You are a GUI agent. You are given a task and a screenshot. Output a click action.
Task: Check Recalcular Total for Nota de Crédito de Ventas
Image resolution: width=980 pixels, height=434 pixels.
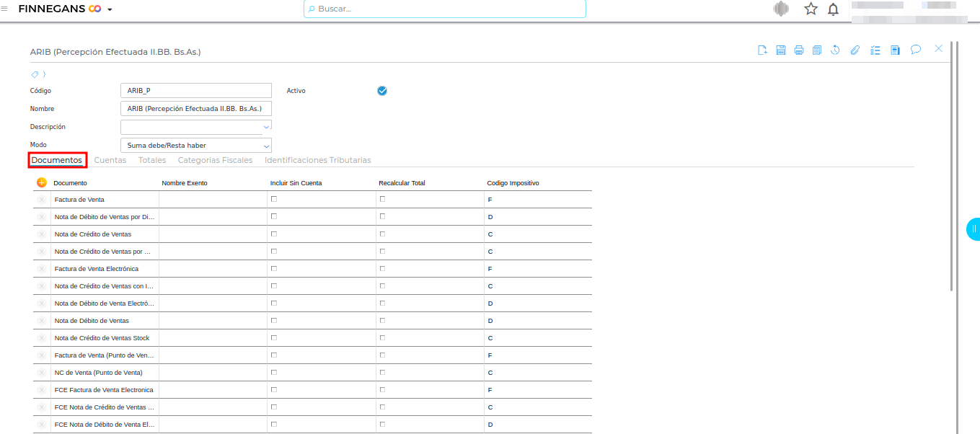pyautogui.click(x=382, y=234)
